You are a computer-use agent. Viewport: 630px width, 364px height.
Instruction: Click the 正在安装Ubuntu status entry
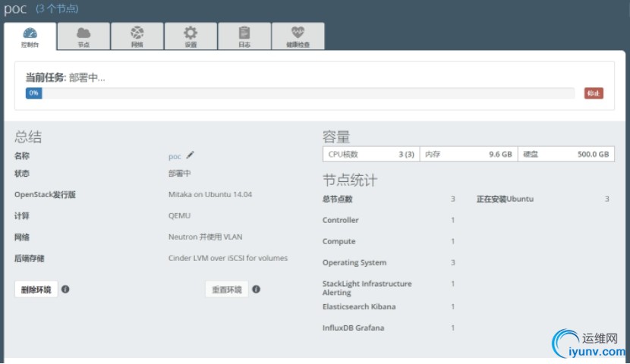(x=543, y=199)
